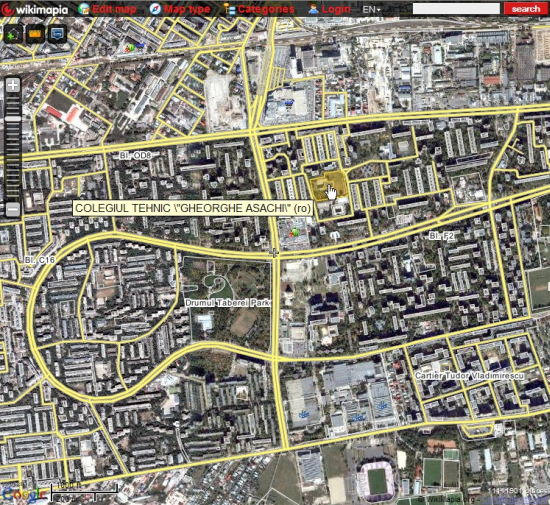
Task: Click the Login link
Action: coord(336,9)
